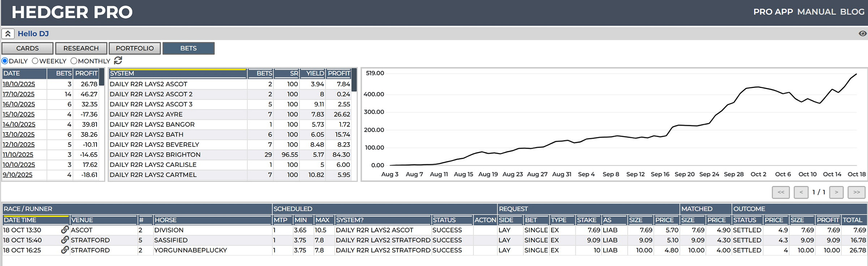Click the refresh icon beside MONTHLY

point(118,60)
